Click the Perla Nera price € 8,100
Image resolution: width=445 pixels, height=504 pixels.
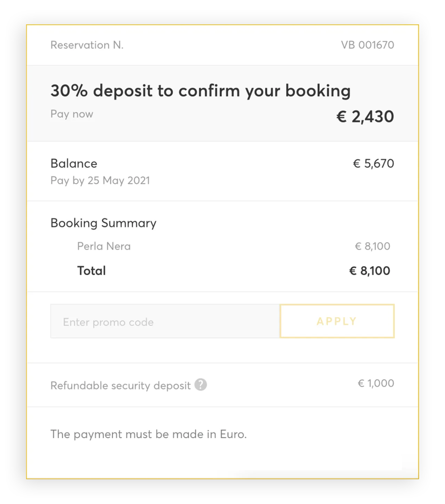[372, 246]
